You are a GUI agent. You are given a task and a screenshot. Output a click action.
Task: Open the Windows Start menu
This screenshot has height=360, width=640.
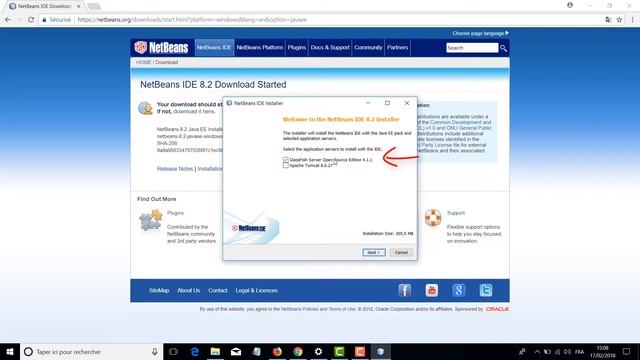[x=10, y=351]
